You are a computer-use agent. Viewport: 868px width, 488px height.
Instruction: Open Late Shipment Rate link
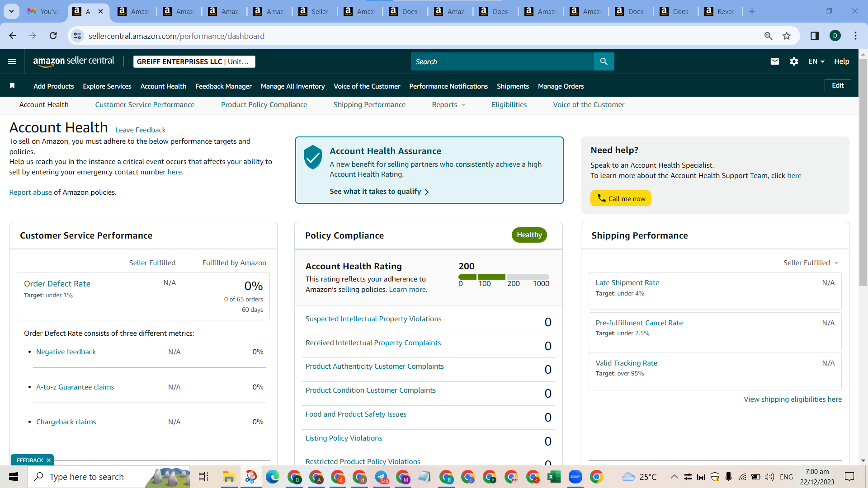point(627,282)
